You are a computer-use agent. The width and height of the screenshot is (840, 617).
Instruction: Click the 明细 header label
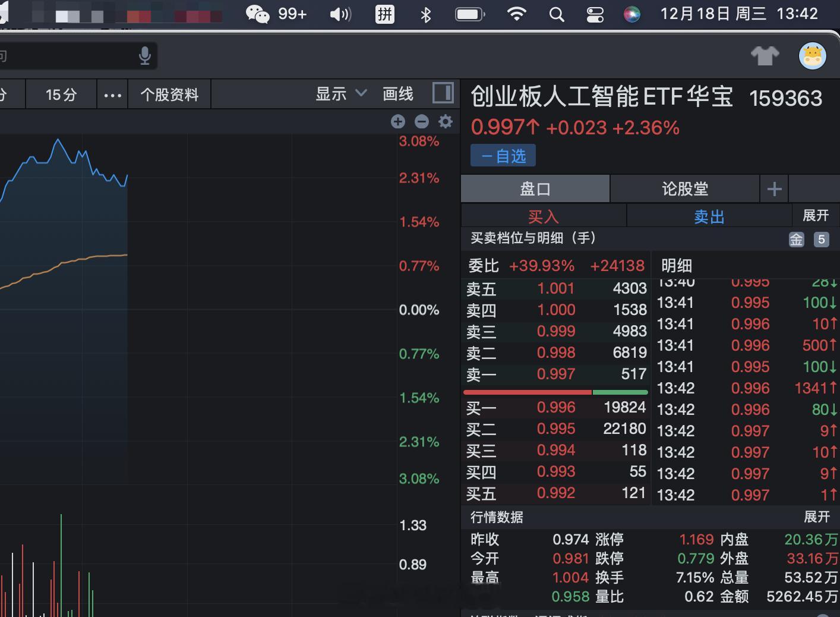pyautogui.click(x=677, y=266)
